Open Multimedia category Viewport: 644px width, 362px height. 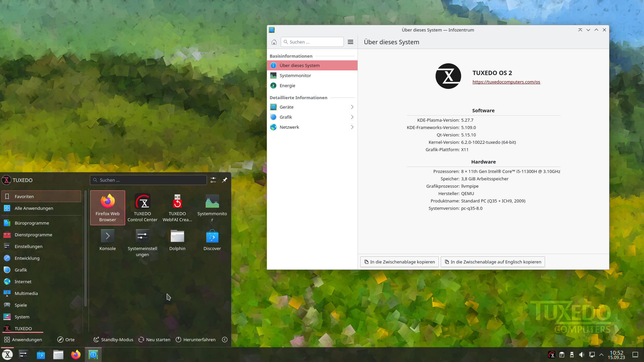[x=41, y=293]
